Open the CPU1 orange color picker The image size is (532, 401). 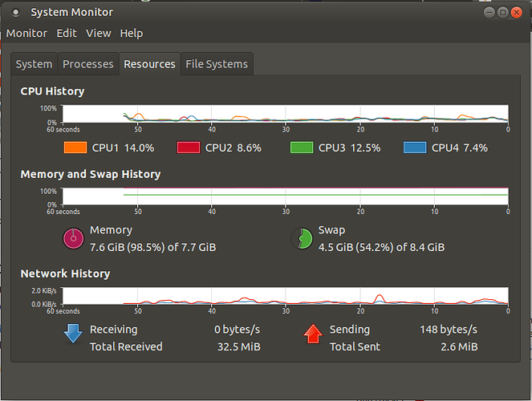point(75,148)
